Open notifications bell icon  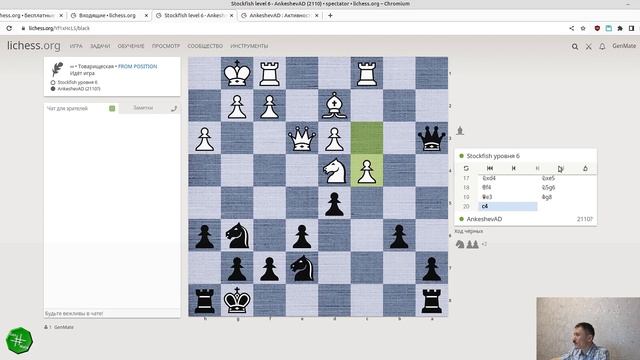click(x=602, y=47)
